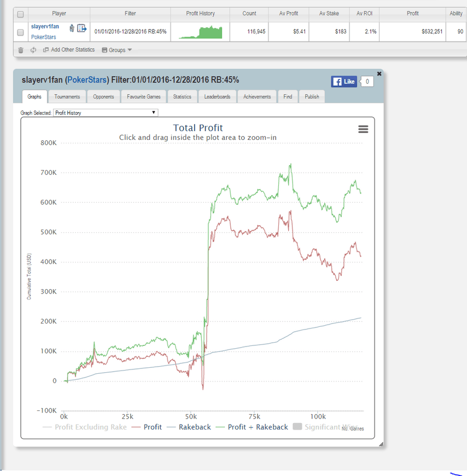Open the Favourite Games tab

click(x=144, y=97)
